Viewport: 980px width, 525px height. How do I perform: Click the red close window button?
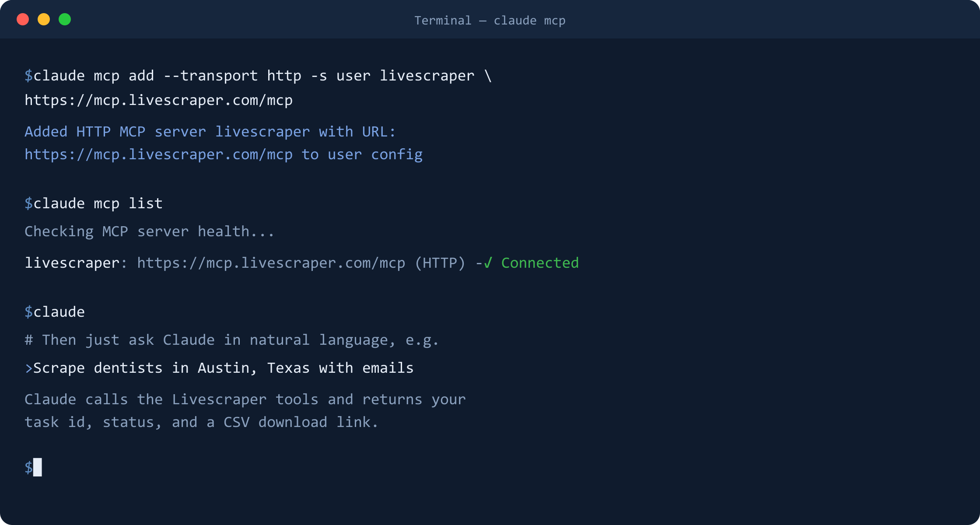pos(23,19)
